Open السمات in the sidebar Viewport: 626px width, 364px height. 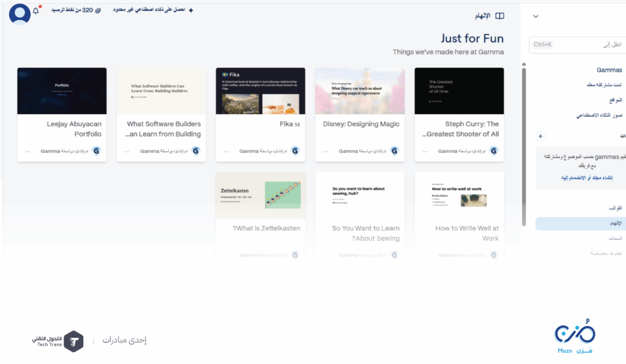pyautogui.click(x=615, y=238)
